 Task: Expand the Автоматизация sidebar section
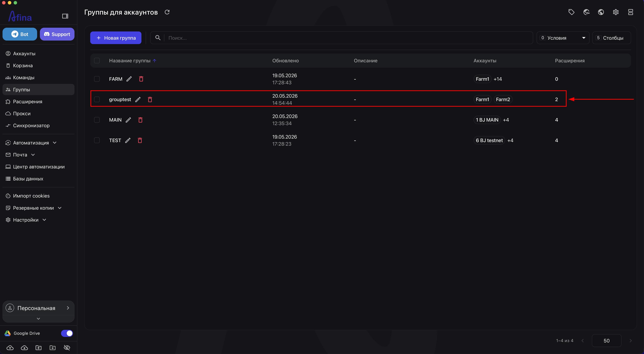coord(31,143)
